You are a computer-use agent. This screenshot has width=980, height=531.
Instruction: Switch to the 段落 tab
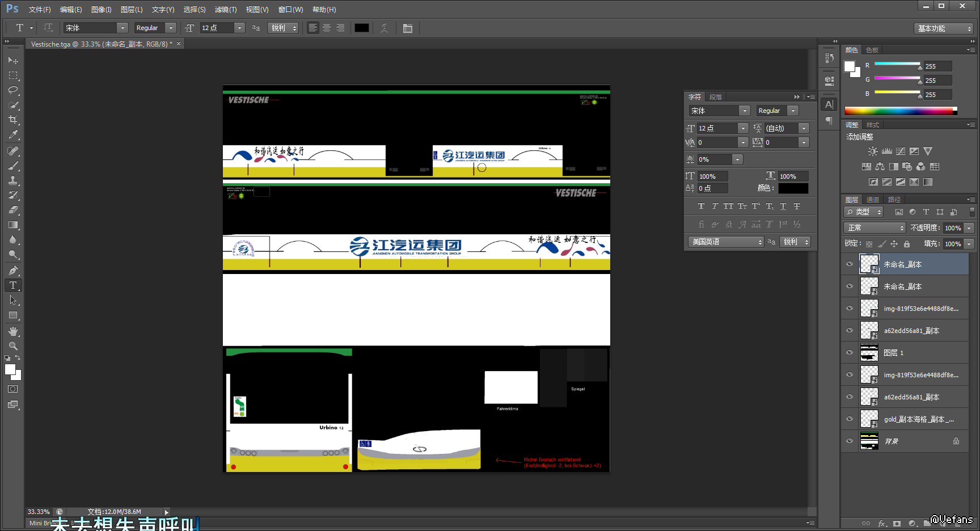tap(716, 97)
